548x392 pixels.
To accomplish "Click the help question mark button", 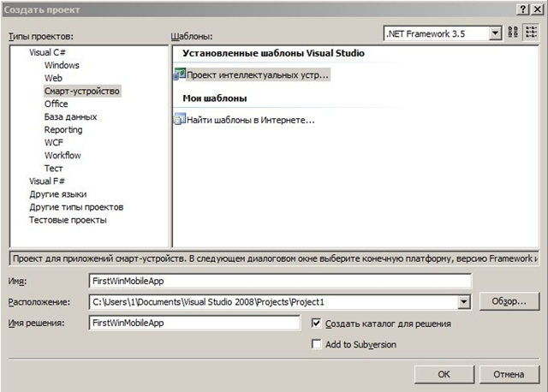I will coord(522,9).
